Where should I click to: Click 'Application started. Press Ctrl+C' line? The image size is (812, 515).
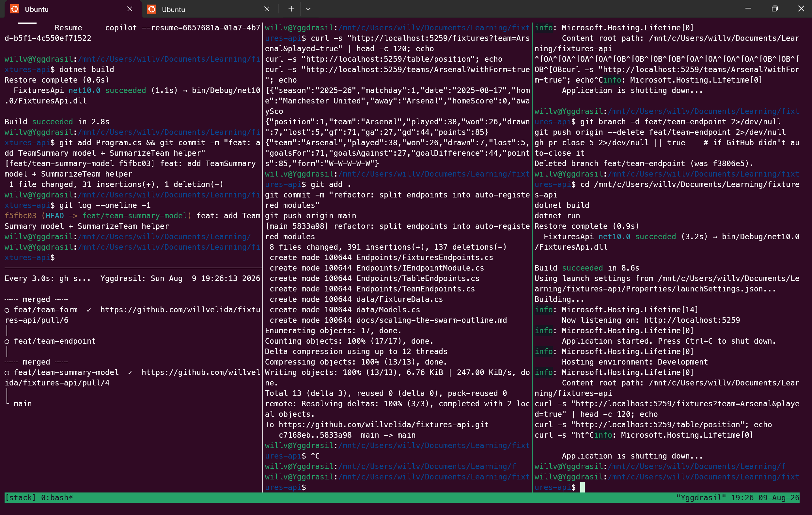click(669, 341)
